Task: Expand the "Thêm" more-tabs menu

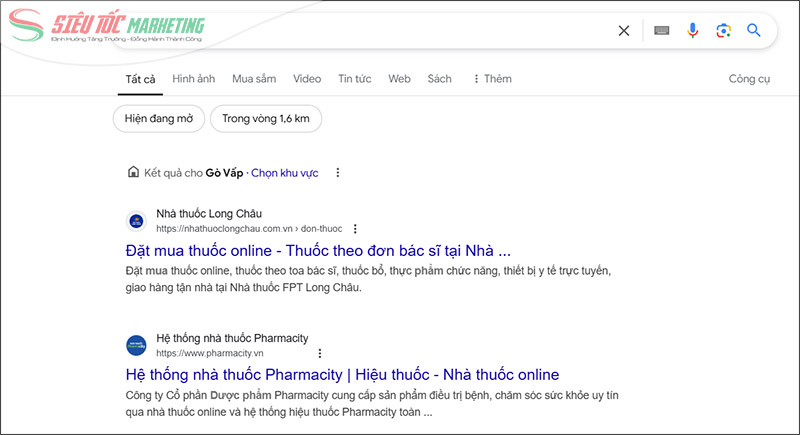Action: click(492, 79)
